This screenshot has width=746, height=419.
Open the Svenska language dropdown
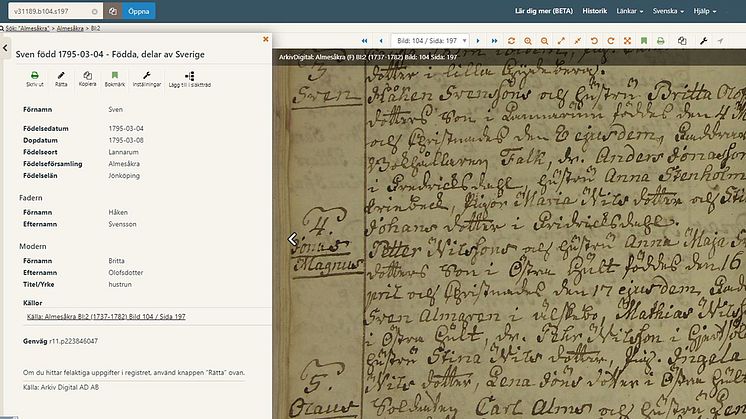click(668, 11)
